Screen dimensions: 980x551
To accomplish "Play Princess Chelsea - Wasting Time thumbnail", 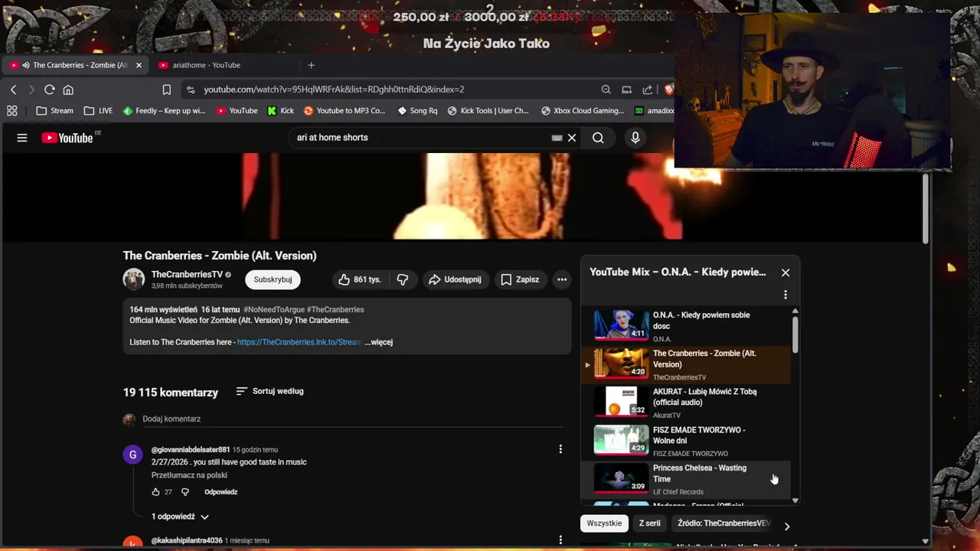I will 621,478.
